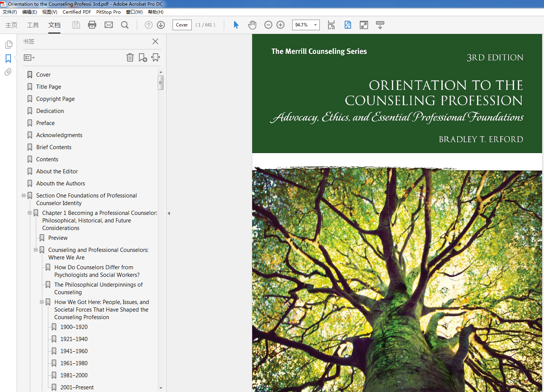Open the Certified PDF menu
Screen dimensions: 544x392
[77, 12]
